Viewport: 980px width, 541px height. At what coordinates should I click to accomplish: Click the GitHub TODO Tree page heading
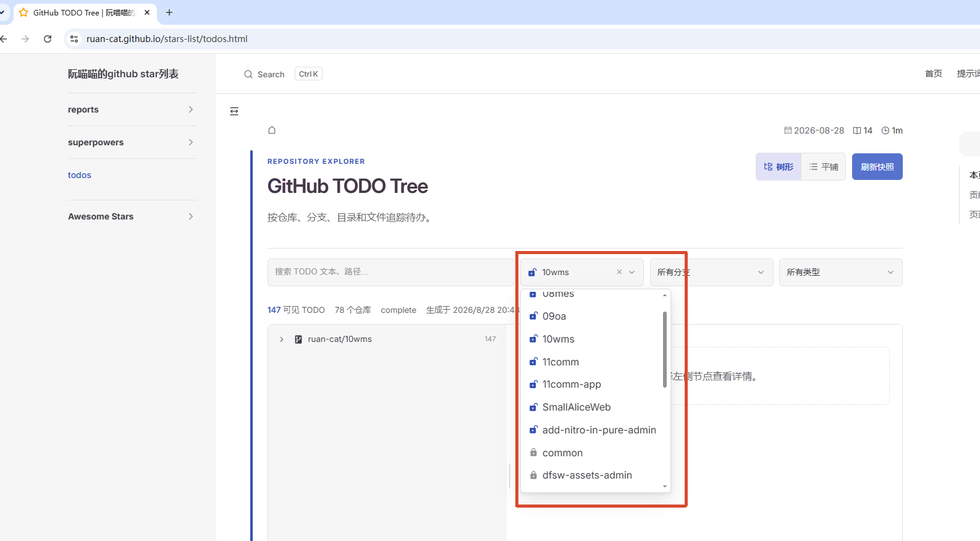click(x=348, y=186)
